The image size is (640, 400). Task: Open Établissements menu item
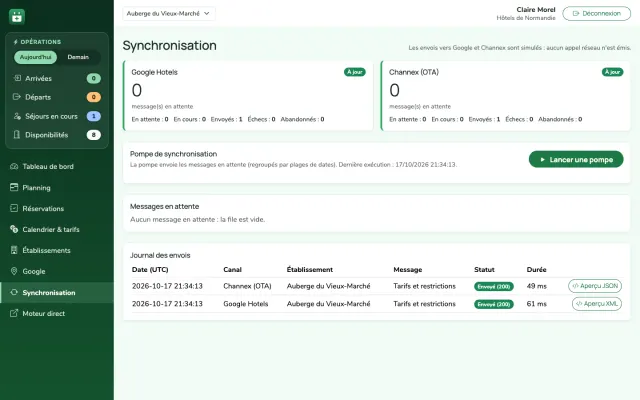57,250
